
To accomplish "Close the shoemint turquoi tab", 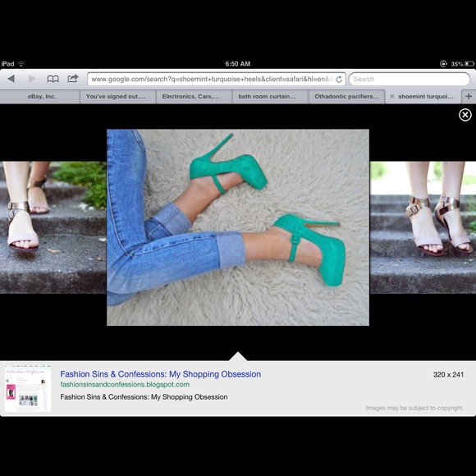I will point(392,97).
